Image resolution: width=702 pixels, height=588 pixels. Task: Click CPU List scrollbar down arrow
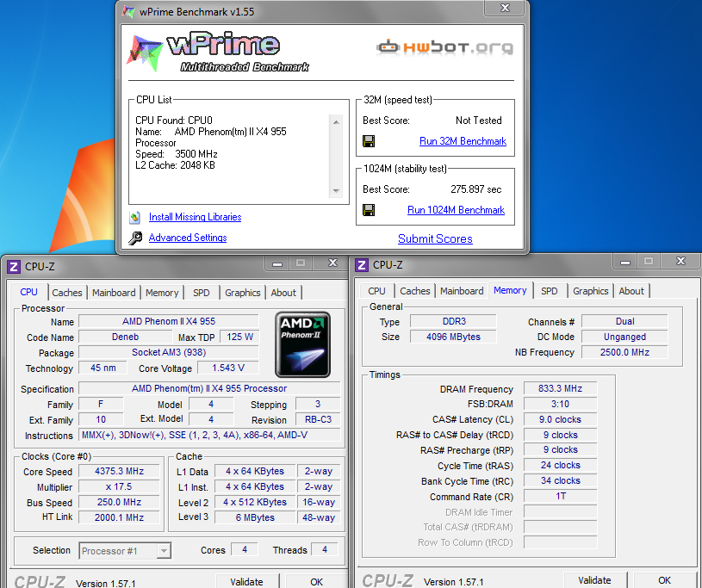(x=336, y=191)
